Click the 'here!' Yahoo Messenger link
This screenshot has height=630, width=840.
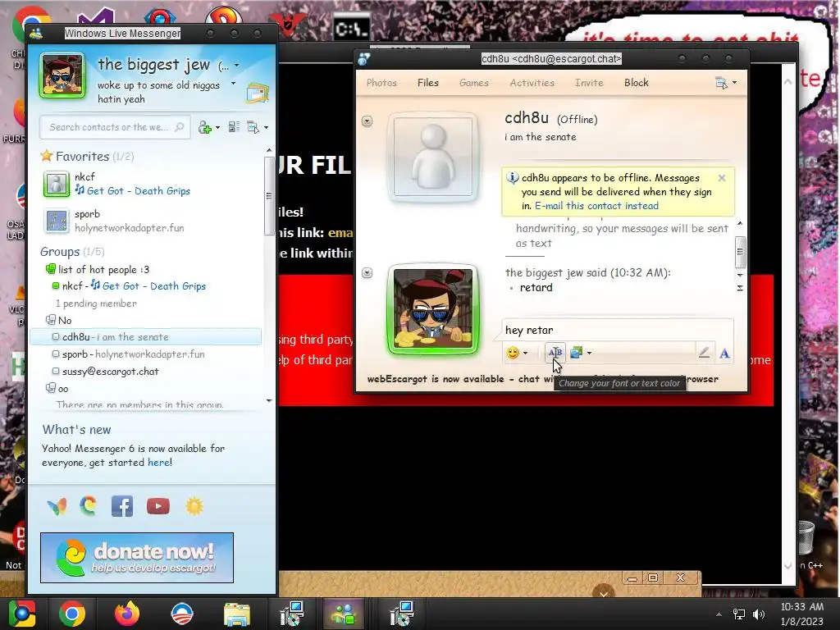tap(160, 463)
